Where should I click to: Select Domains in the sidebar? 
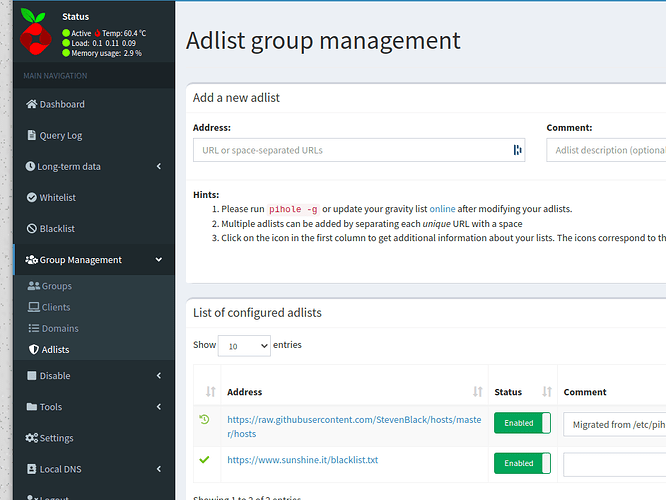point(60,328)
